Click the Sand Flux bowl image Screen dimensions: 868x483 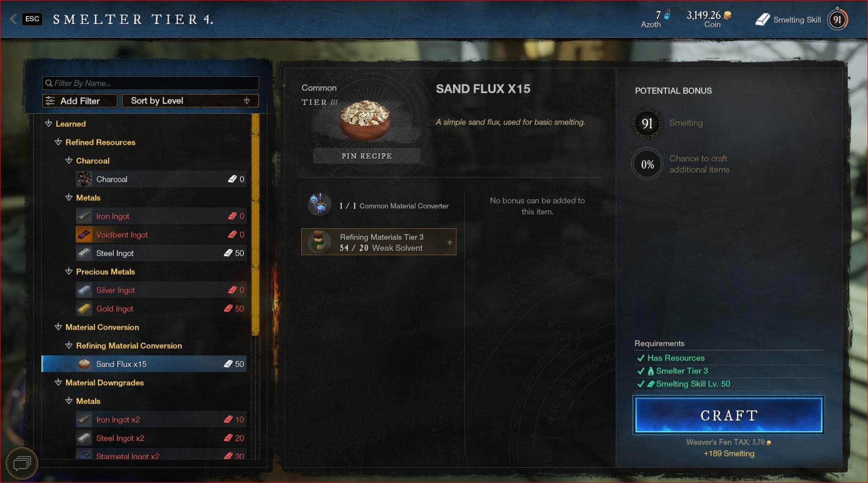click(x=365, y=120)
